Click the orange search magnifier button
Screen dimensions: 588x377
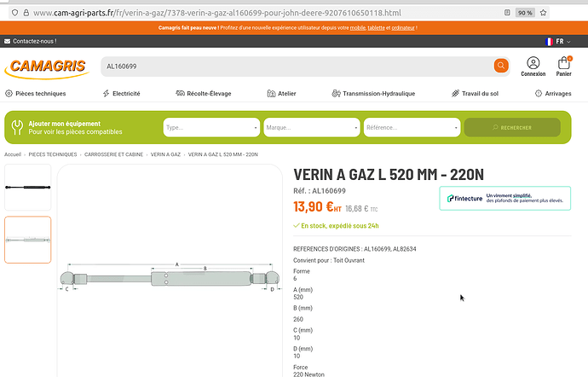500,66
